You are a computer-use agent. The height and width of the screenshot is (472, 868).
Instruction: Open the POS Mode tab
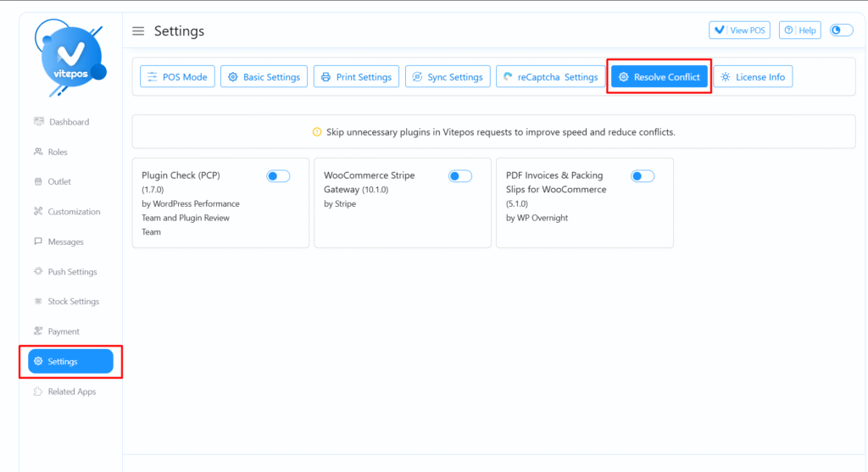coord(177,77)
